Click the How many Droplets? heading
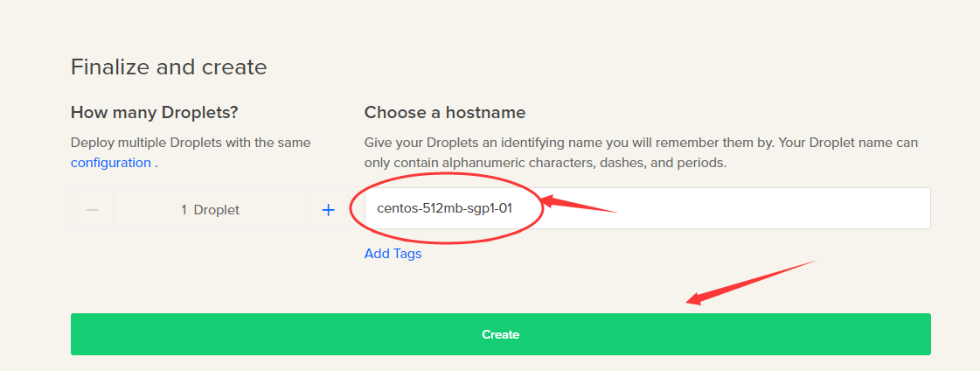The height and width of the screenshot is (371, 980). 155,113
